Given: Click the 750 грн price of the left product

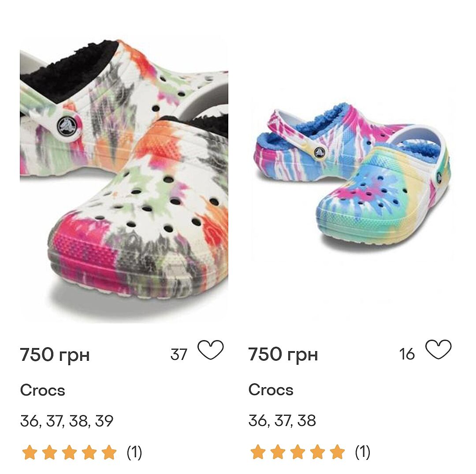Looking at the screenshot, I should 55,355.
